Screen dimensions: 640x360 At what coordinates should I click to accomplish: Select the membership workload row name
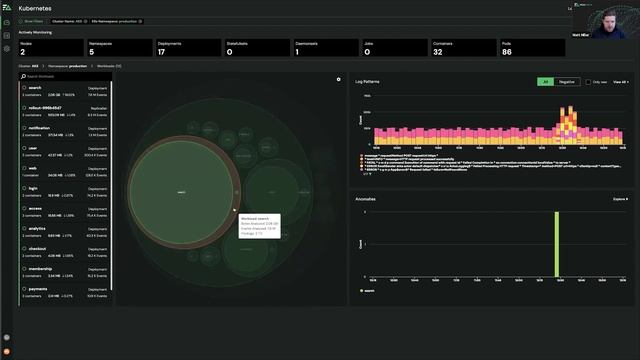coord(40,269)
